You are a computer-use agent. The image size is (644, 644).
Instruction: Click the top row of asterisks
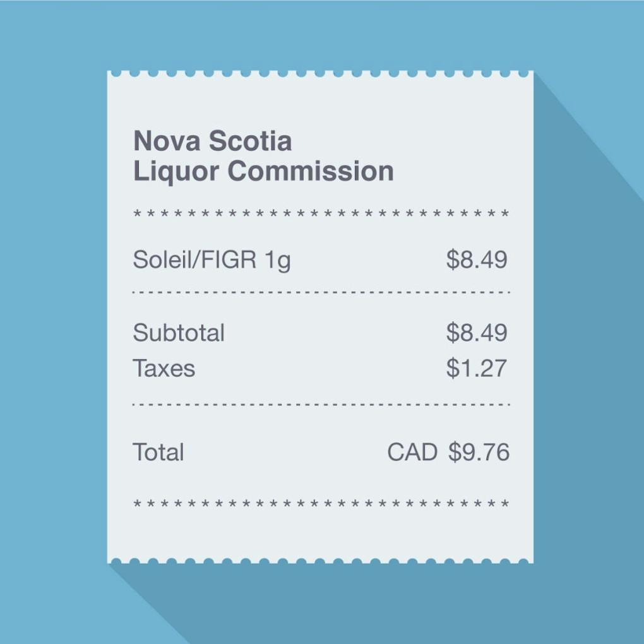coord(321,215)
